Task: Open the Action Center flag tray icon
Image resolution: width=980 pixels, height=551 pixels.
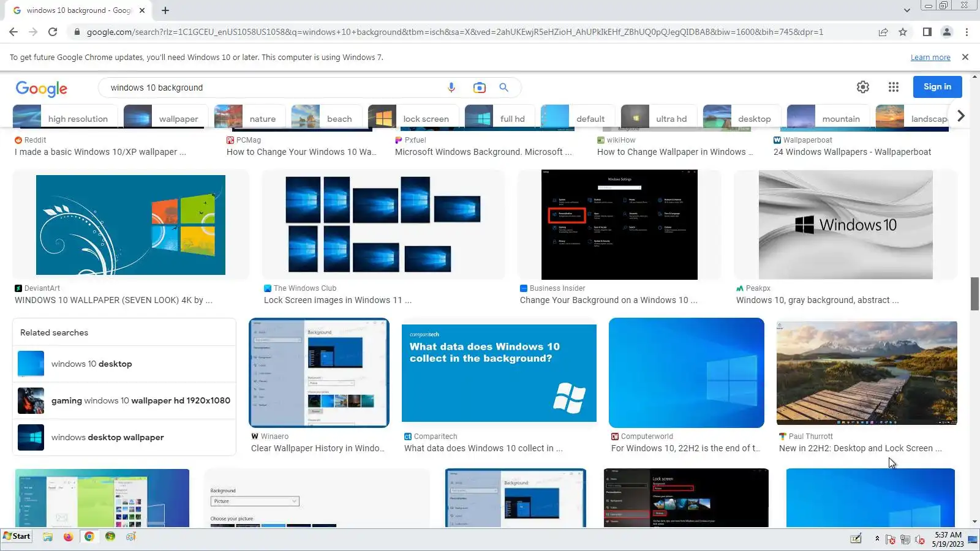Action: [x=891, y=539]
